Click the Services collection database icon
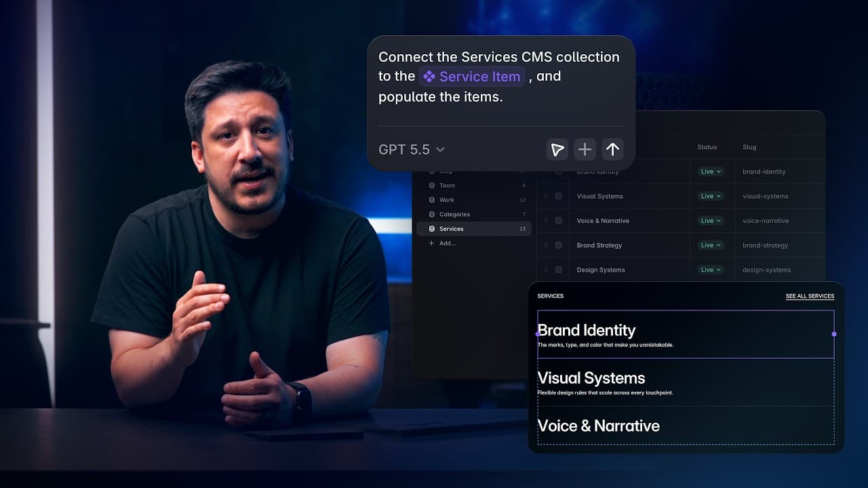Screen dimensions: 868x488 pos(432,229)
